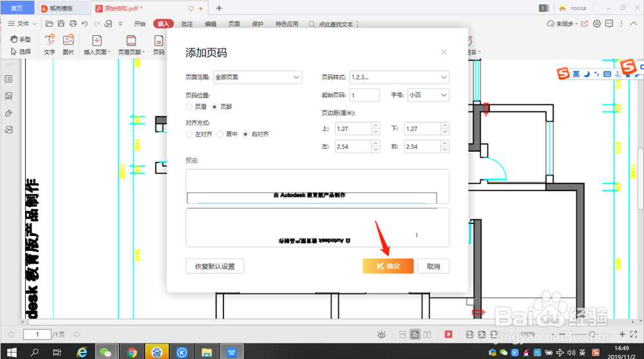The image size is (644, 359).
Task: Open the 页码样式 number style dropdown
Action: click(x=399, y=77)
